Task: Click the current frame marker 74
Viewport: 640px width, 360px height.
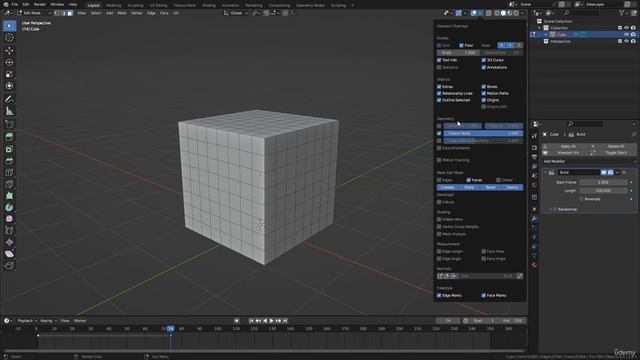Action: tap(170, 329)
